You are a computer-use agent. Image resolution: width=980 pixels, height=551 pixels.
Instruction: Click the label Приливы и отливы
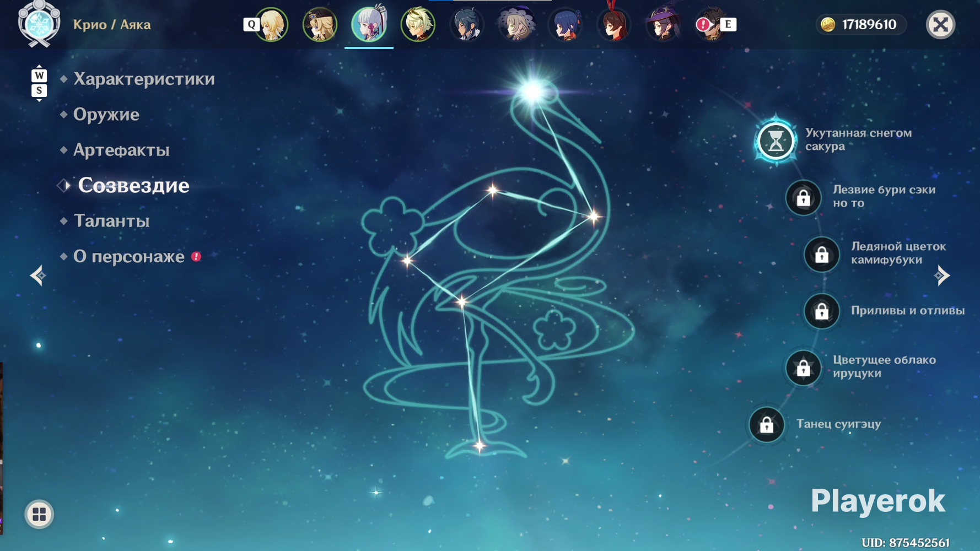pyautogui.click(x=908, y=311)
